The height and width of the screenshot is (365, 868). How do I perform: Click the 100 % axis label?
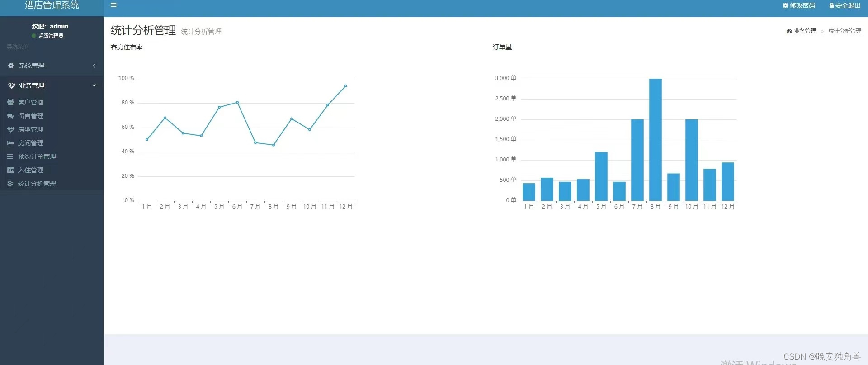126,78
